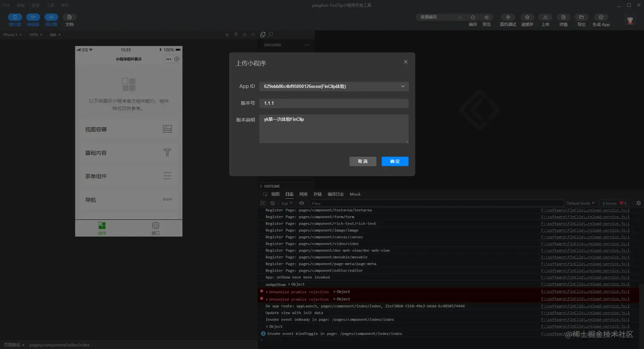Click the 上传 upload icon
Screen dimensions: 644x349
tap(545, 17)
